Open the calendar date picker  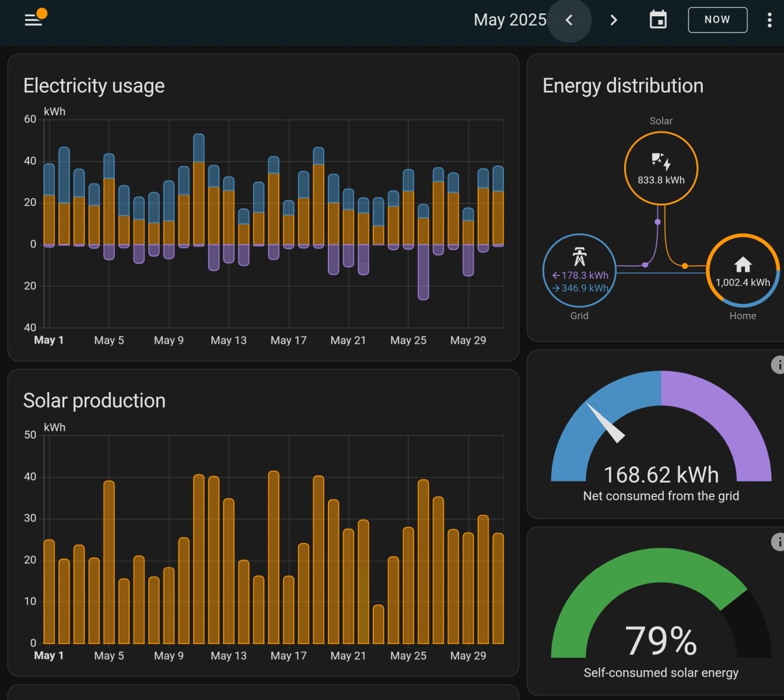click(658, 20)
